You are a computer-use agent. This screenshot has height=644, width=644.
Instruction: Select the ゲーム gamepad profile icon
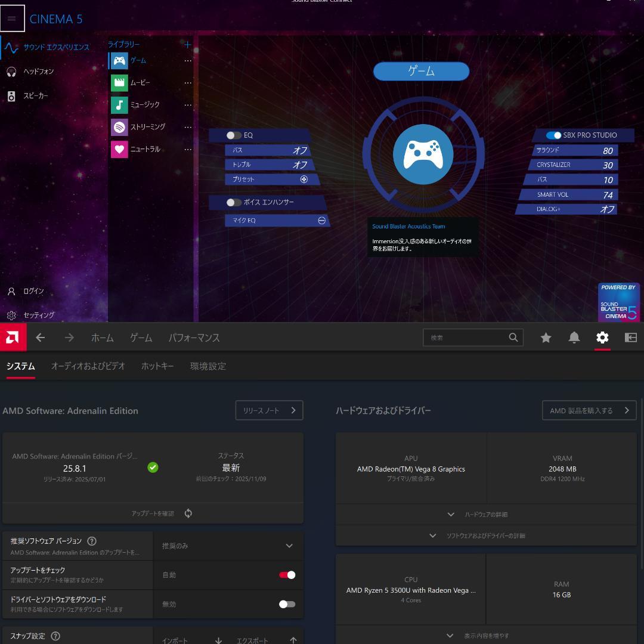pos(119,60)
